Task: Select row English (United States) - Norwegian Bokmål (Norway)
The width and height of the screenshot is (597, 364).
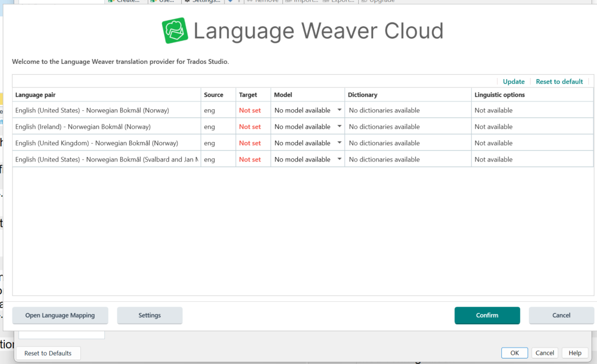Action: point(303,110)
